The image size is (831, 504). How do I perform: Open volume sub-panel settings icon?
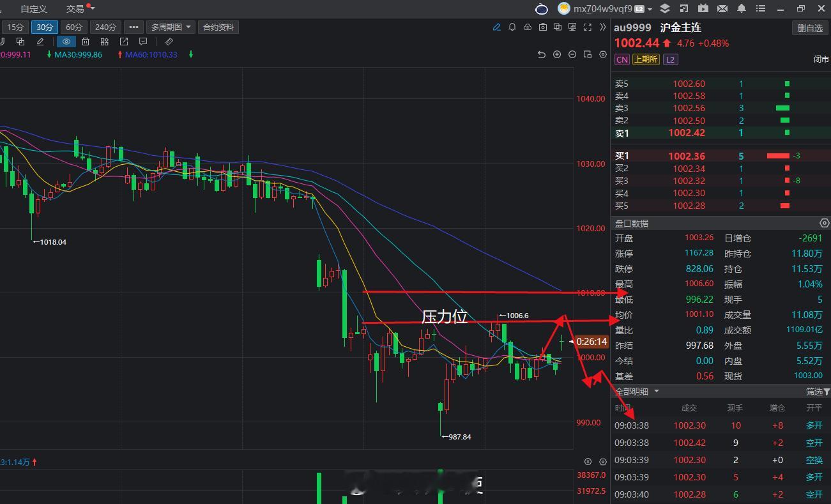[x=603, y=461]
